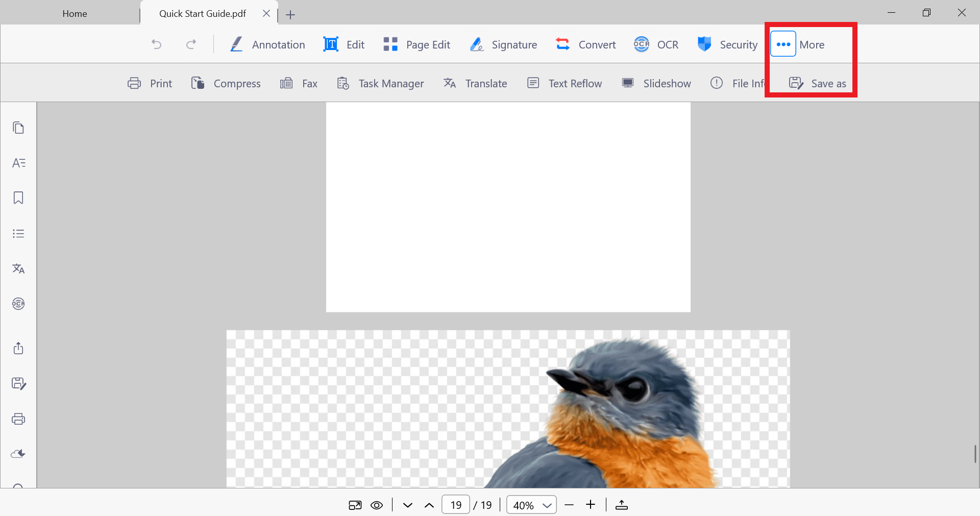
Task: Click the Undo arrow icon
Action: click(157, 44)
